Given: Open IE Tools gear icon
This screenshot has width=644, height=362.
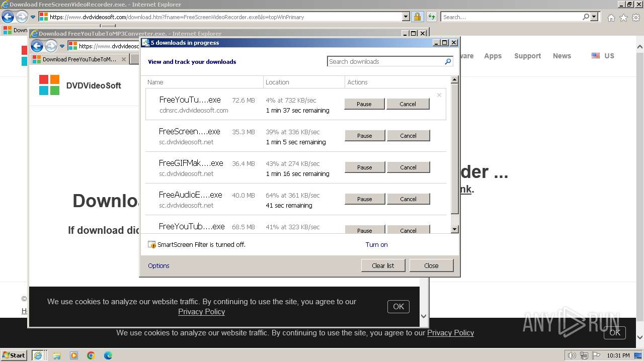Looking at the screenshot, I should coord(636,18).
